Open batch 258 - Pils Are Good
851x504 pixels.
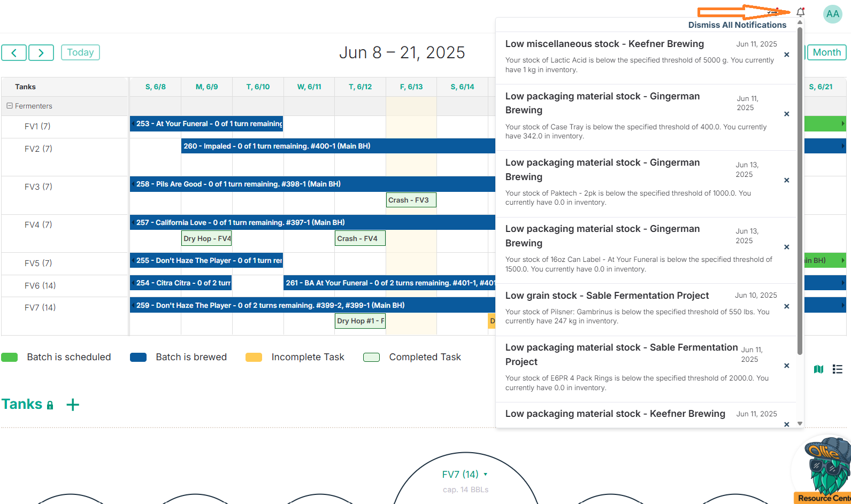pyautogui.click(x=312, y=184)
